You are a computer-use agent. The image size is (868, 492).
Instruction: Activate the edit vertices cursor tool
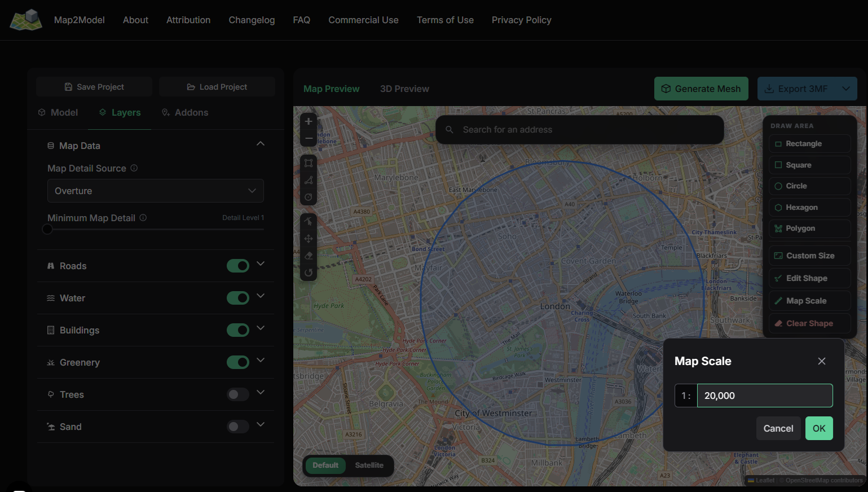click(x=309, y=222)
